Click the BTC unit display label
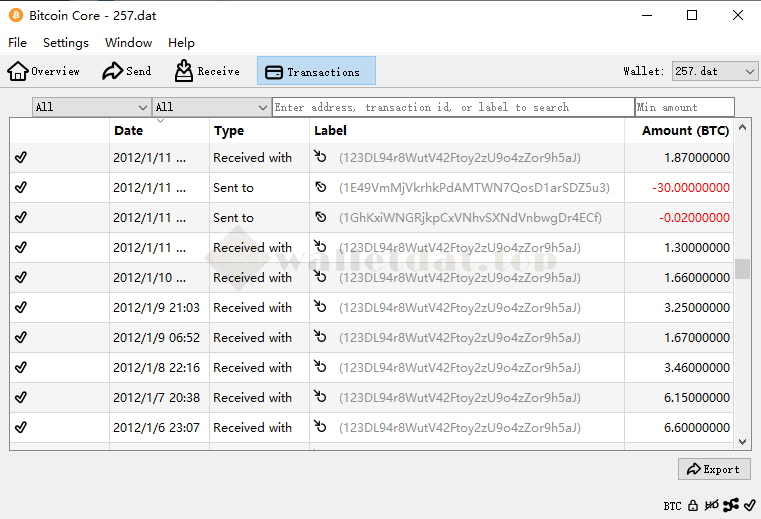The image size is (761, 519). (x=672, y=506)
